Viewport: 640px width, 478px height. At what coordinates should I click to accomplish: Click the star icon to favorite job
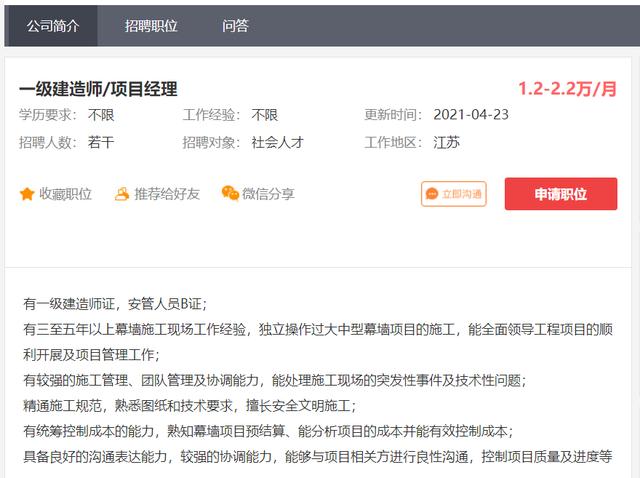pyautogui.click(x=27, y=194)
